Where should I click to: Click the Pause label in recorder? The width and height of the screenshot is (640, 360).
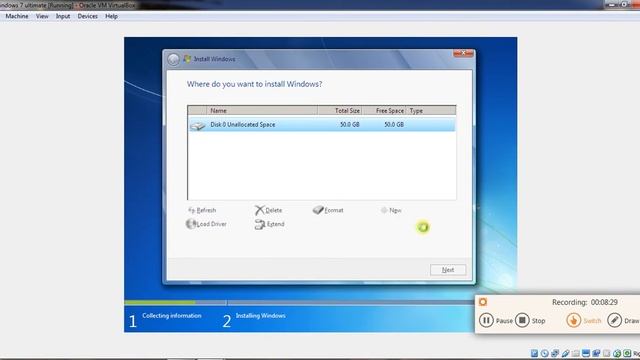click(x=504, y=321)
